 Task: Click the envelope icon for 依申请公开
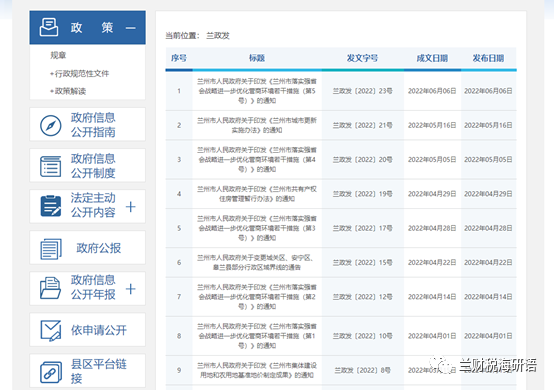(51, 330)
